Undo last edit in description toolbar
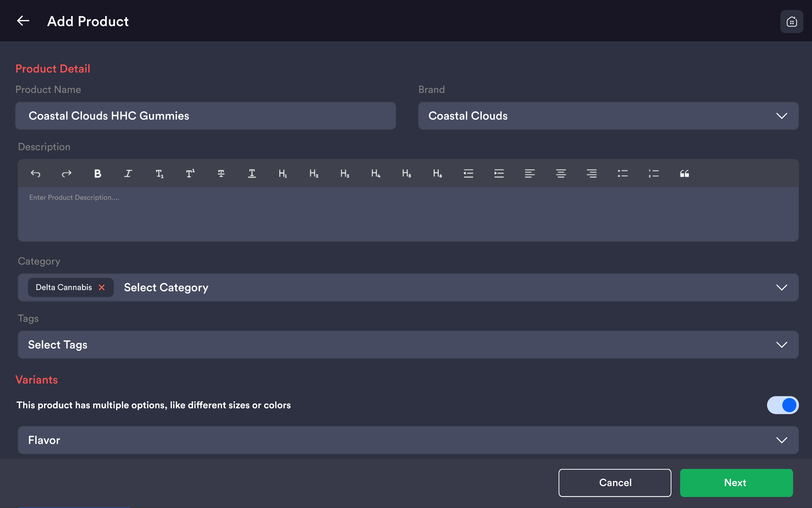Image resolution: width=812 pixels, height=508 pixels. coord(36,173)
